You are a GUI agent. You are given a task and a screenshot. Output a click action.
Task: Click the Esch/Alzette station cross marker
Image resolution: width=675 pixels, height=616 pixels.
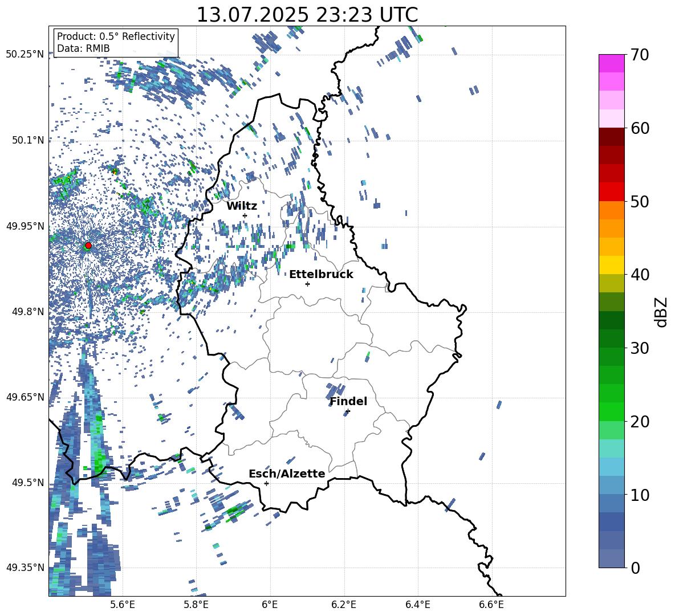[266, 483]
